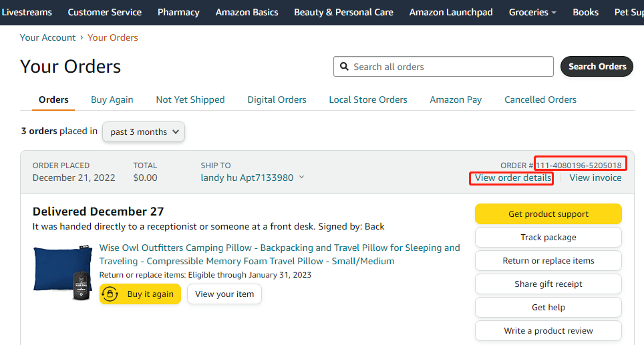
Task: Open the past 3 months dropdown
Action: click(x=144, y=131)
